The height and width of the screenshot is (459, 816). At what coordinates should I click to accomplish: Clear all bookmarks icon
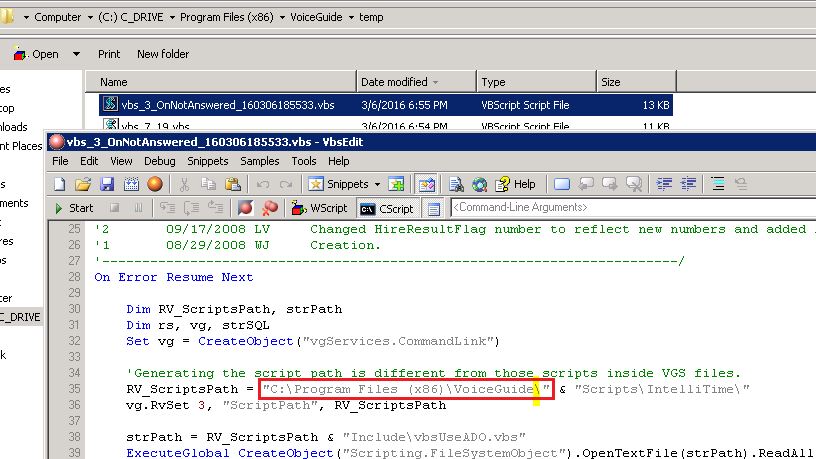[x=633, y=184]
